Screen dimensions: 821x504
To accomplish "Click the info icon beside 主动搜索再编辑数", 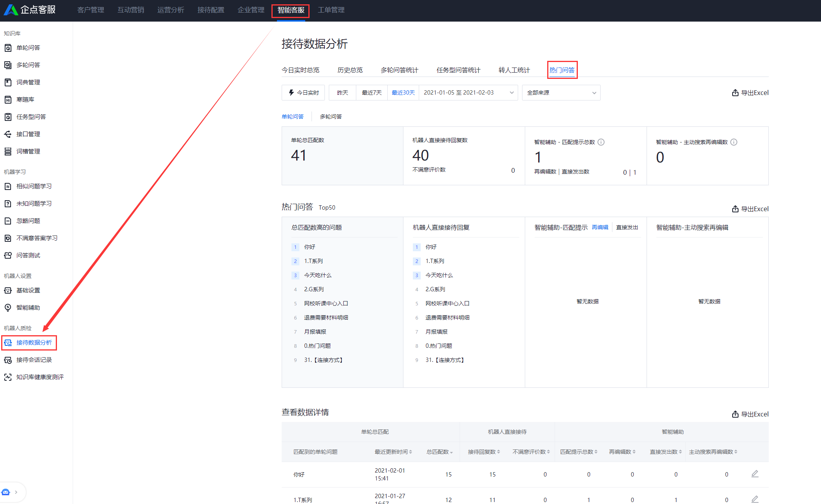I will [734, 142].
